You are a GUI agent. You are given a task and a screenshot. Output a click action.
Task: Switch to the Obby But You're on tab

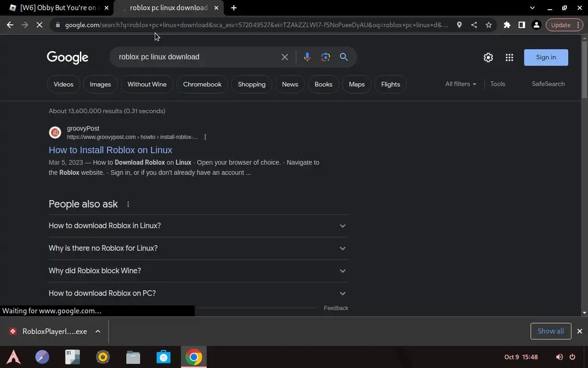click(x=57, y=8)
